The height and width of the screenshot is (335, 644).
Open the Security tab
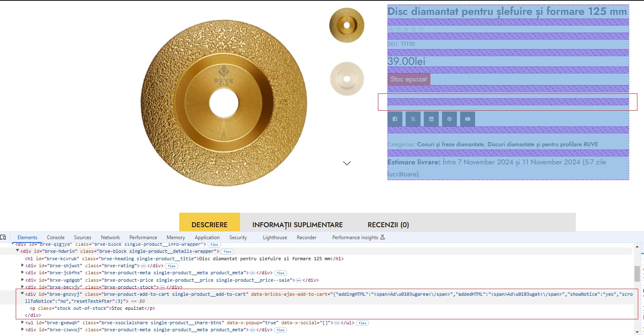point(238,237)
